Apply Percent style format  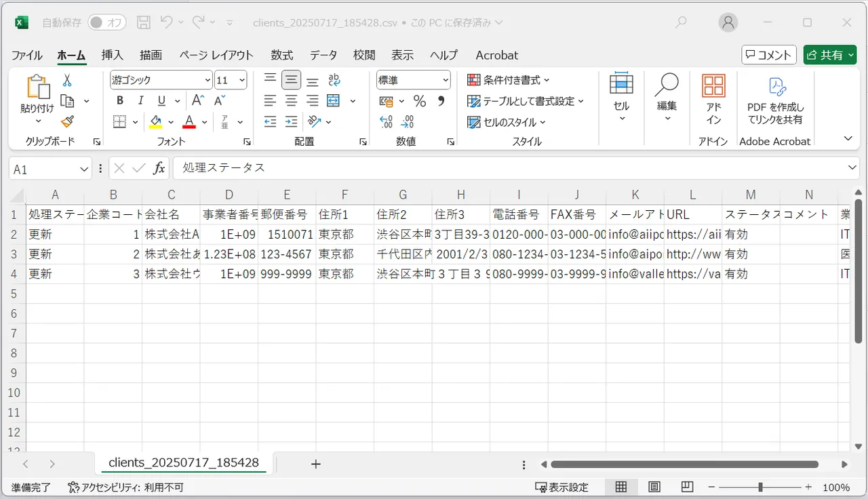click(x=420, y=101)
